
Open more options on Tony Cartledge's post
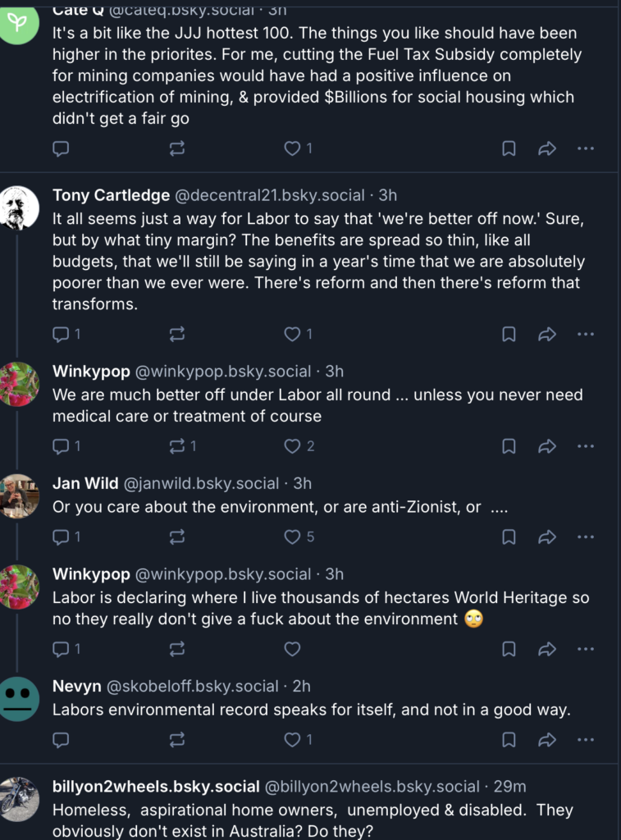[x=586, y=335]
